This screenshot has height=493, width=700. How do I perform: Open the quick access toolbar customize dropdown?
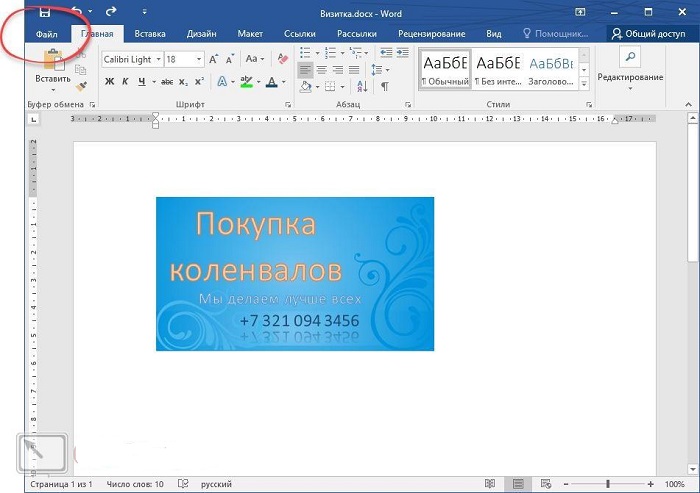coord(144,13)
